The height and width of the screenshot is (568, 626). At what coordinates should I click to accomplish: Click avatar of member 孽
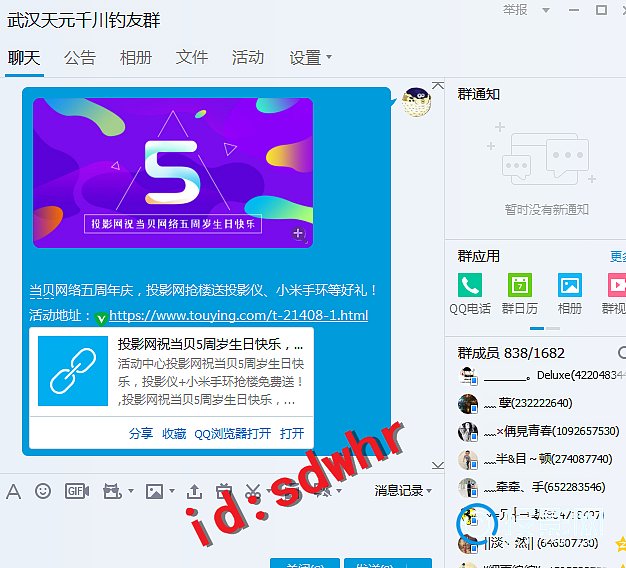(x=468, y=404)
